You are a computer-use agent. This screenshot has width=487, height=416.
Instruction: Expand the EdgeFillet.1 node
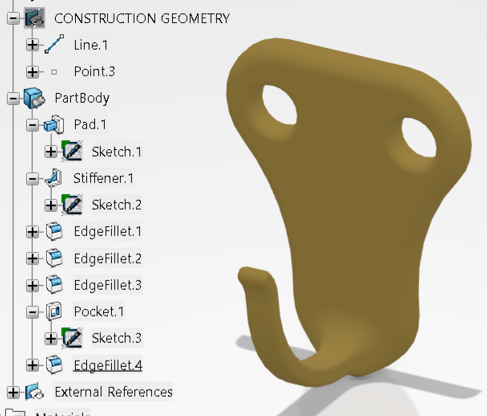pos(33,232)
